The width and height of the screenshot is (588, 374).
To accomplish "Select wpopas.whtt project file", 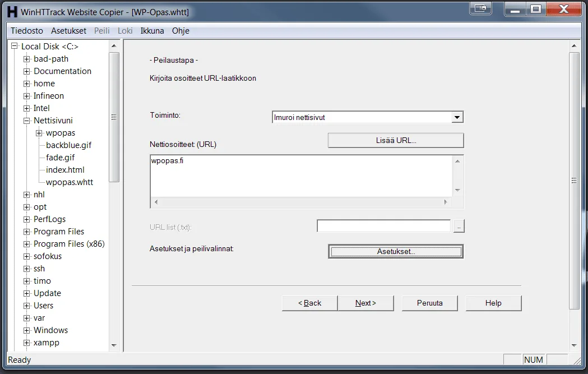I will [x=70, y=182].
